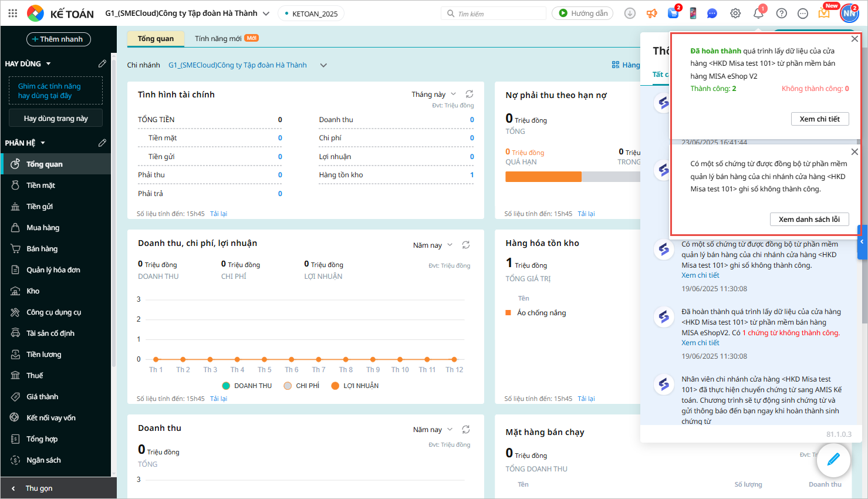This screenshot has width=868, height=499.
Task: Edit the Hay dùng section with pencil
Action: coord(102,63)
